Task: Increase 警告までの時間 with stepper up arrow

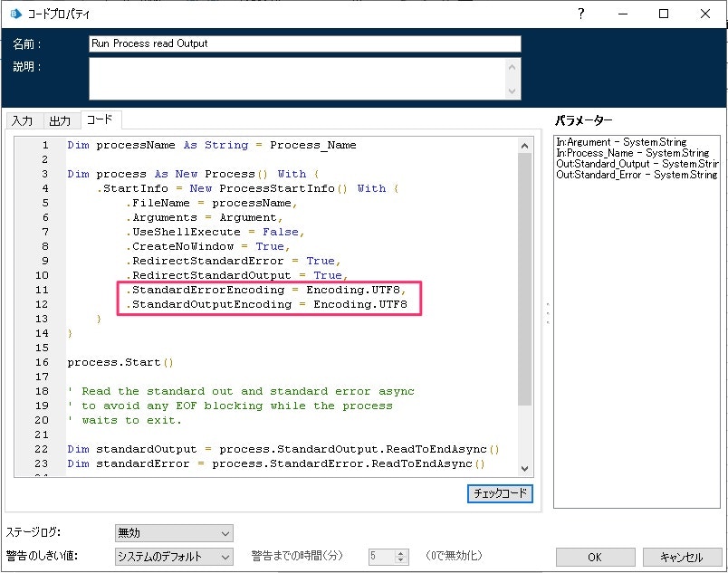Action: pyautogui.click(x=401, y=553)
